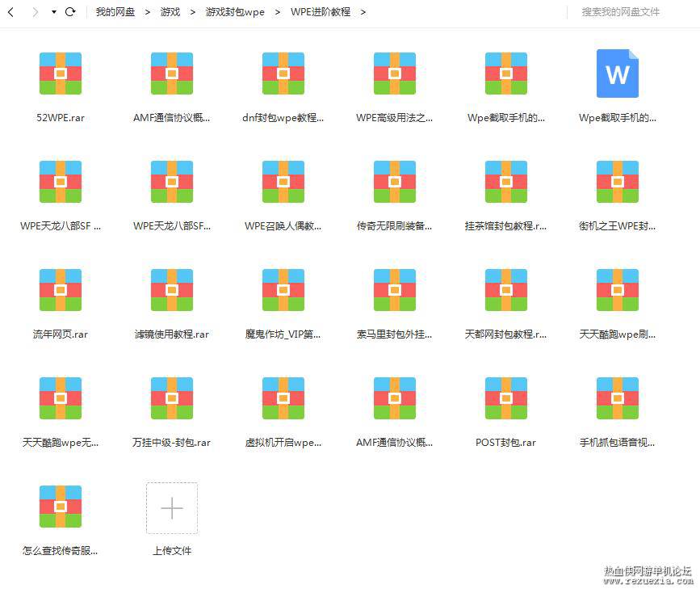700x593 pixels.
Task: Click the 街机之王WPE封... file name
Action: [x=618, y=226]
